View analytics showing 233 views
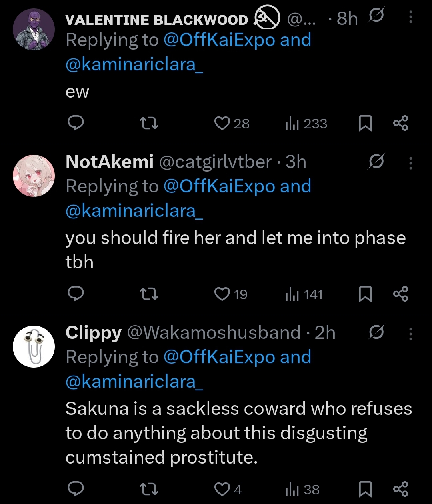Viewport: 432px width, 504px height. coord(306,124)
